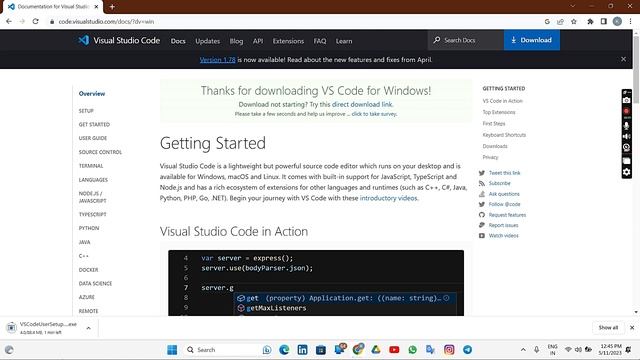
Task: Open the Updates menu item
Action: pos(207,41)
